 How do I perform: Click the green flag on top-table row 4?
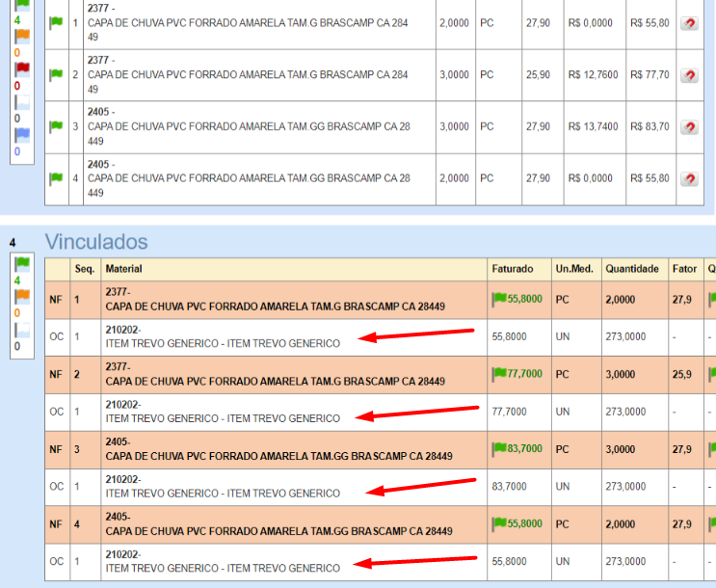(56, 178)
